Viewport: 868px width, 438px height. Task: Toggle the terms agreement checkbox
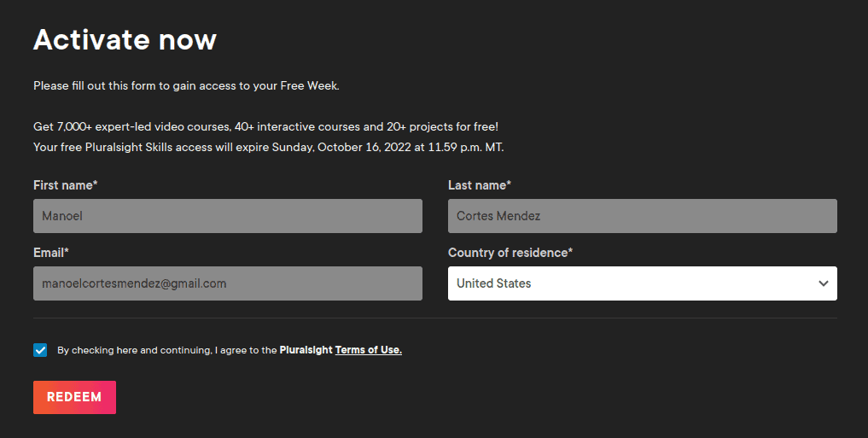(x=40, y=350)
